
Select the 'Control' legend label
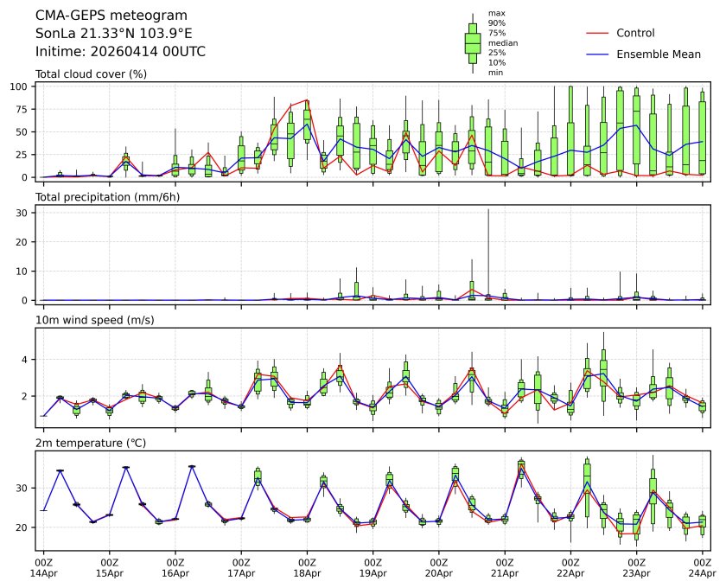pos(635,33)
